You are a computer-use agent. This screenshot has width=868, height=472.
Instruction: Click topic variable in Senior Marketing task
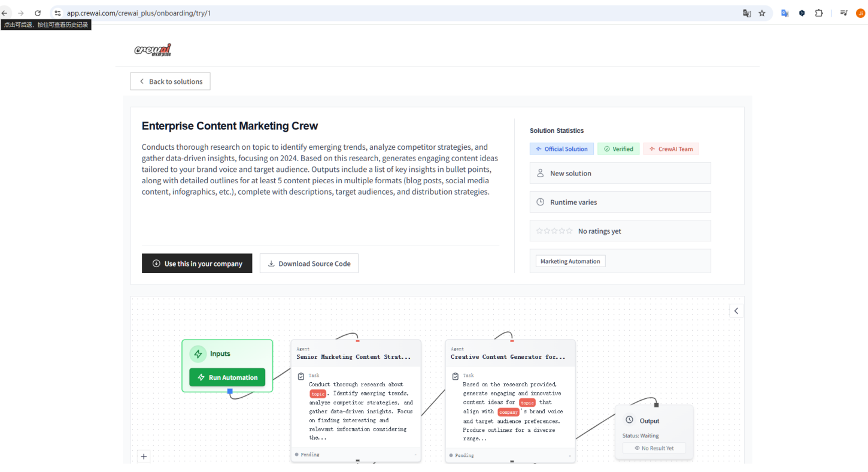(x=318, y=394)
